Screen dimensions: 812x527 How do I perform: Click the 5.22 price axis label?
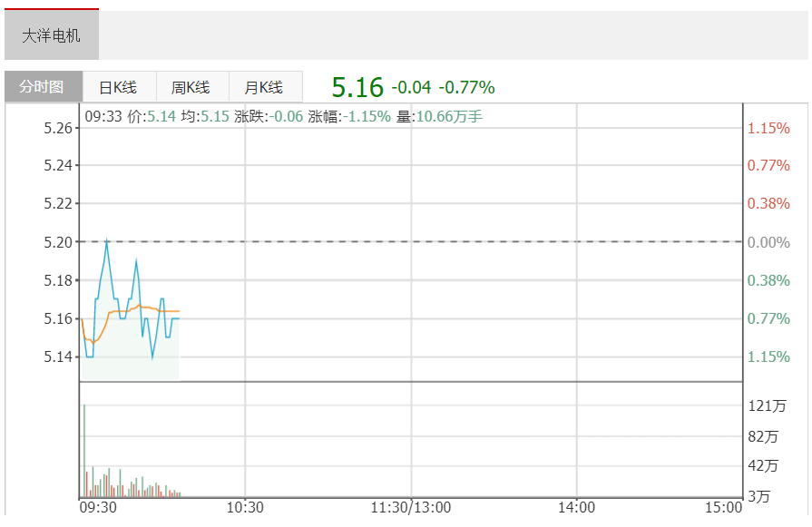58,203
